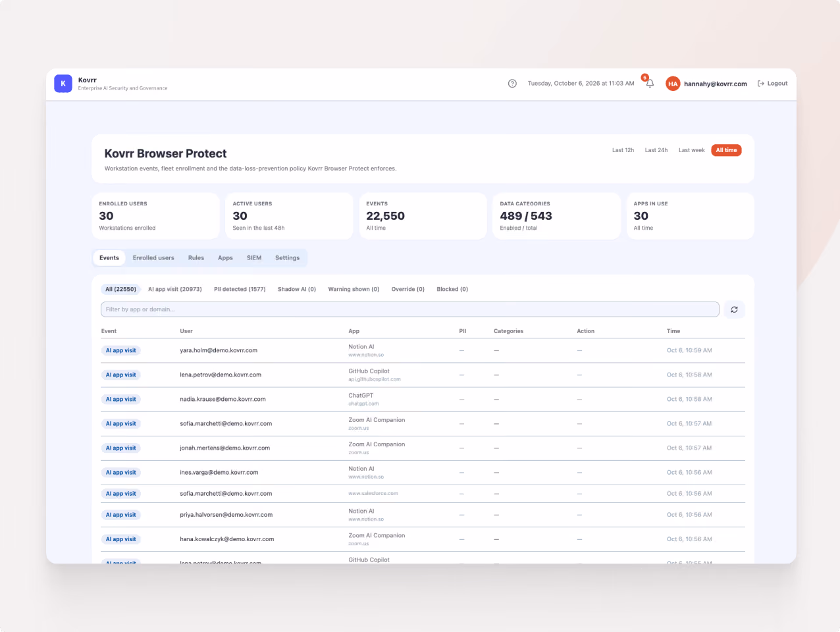Click the Active Users stat card
Screen dimensions: 840x632
click(x=290, y=216)
